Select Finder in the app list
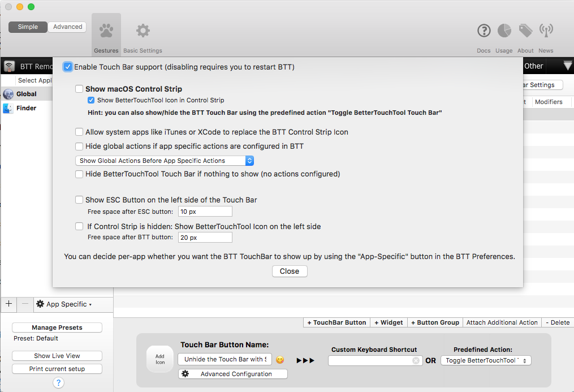Viewport: 574px width, 392px height. coord(27,109)
